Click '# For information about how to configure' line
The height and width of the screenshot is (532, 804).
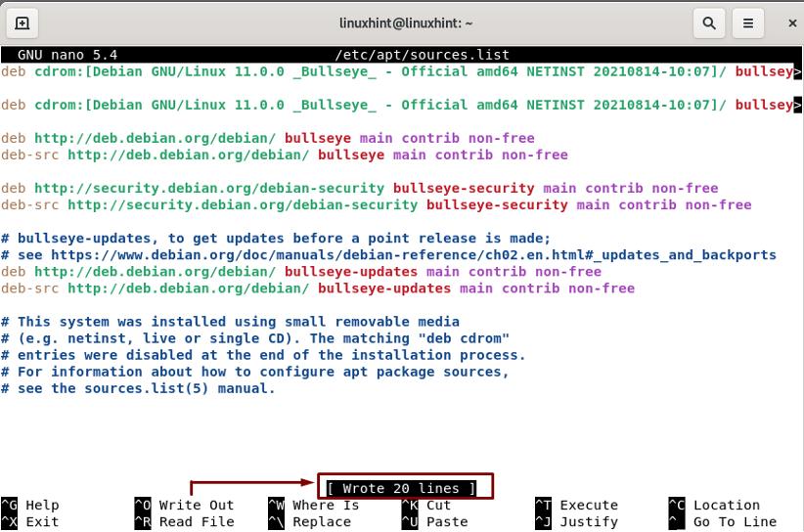pos(255,372)
